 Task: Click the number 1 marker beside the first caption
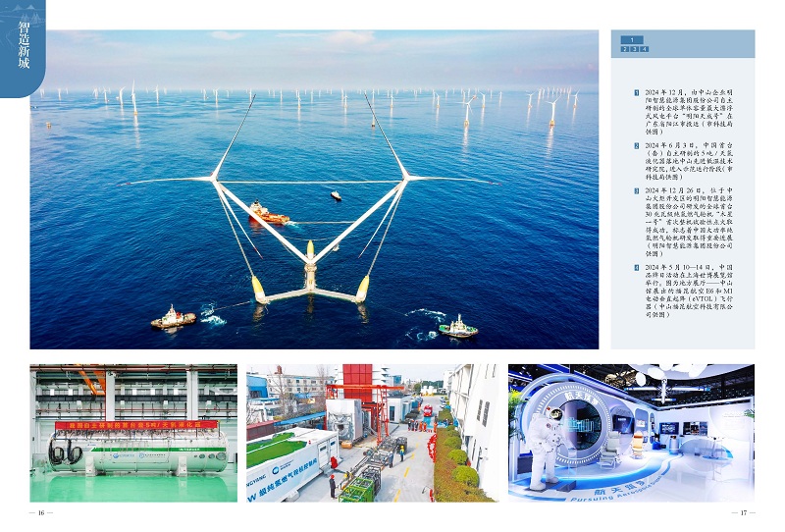(x=636, y=91)
